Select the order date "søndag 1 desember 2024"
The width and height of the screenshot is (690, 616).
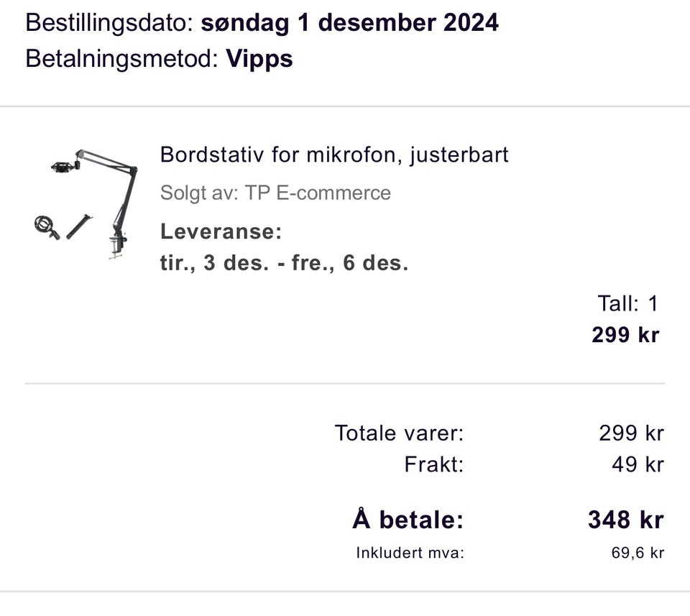coord(349,23)
